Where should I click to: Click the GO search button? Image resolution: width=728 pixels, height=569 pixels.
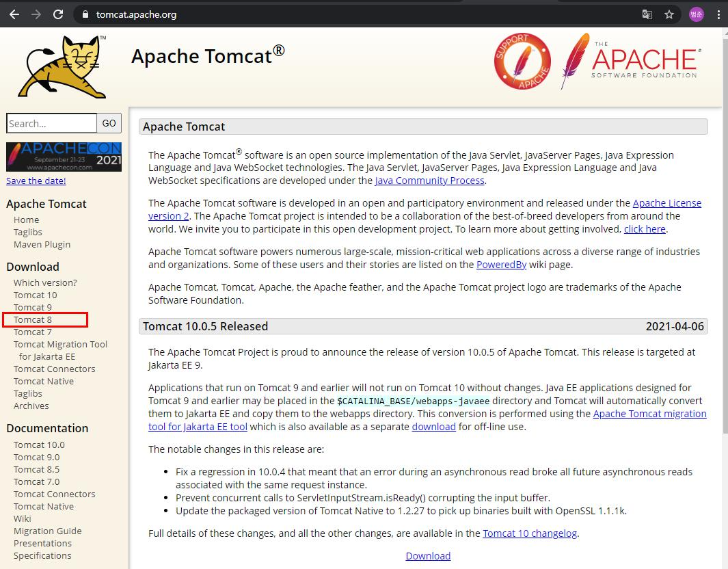pyautogui.click(x=109, y=124)
